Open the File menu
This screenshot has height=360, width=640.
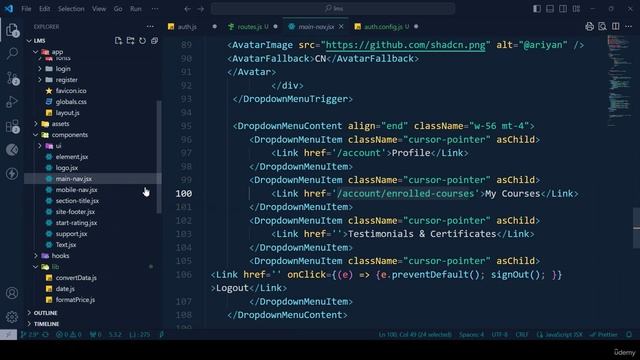pyautogui.click(x=26, y=9)
